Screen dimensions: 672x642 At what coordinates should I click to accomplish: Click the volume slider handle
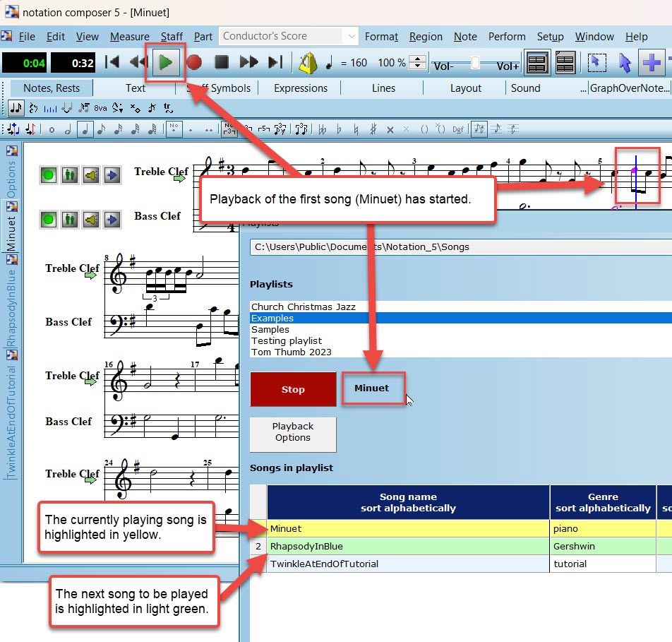[x=475, y=64]
